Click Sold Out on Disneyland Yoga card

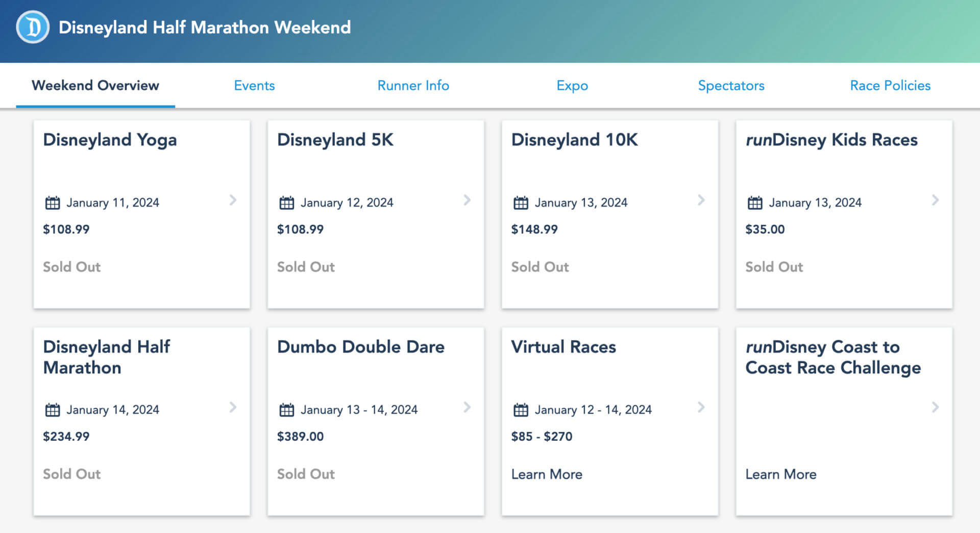[x=71, y=267]
